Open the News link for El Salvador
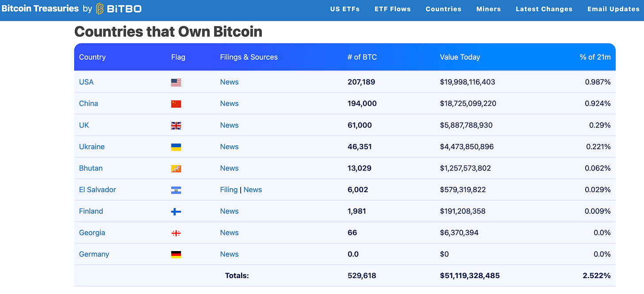This screenshot has width=644, height=294. pyautogui.click(x=253, y=190)
